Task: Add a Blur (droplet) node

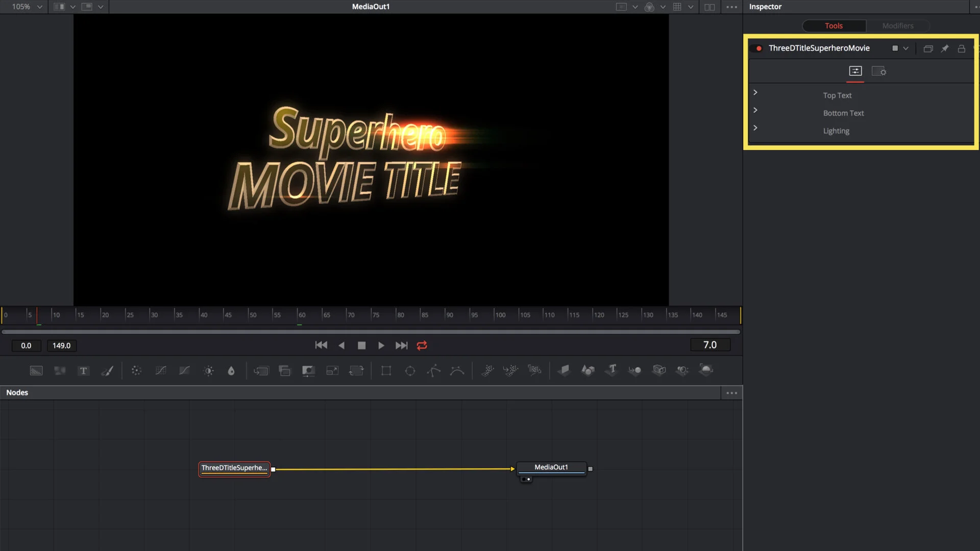Action: click(x=231, y=371)
